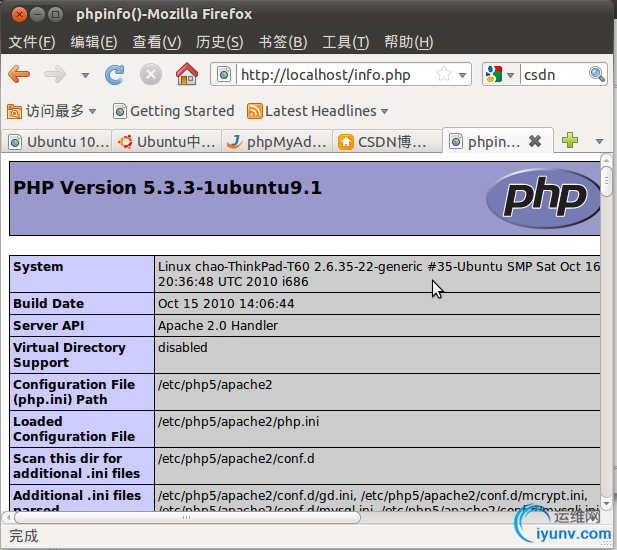Click the vertical scrollbar thumb

click(x=606, y=181)
